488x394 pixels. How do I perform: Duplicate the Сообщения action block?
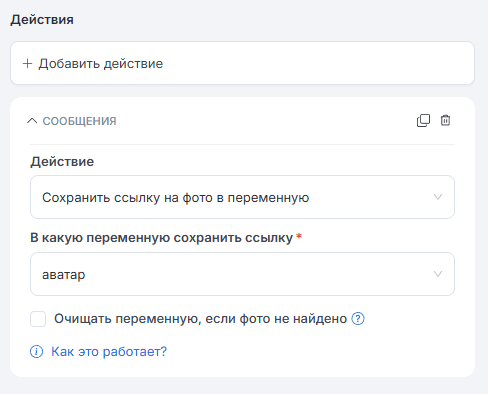[423, 121]
